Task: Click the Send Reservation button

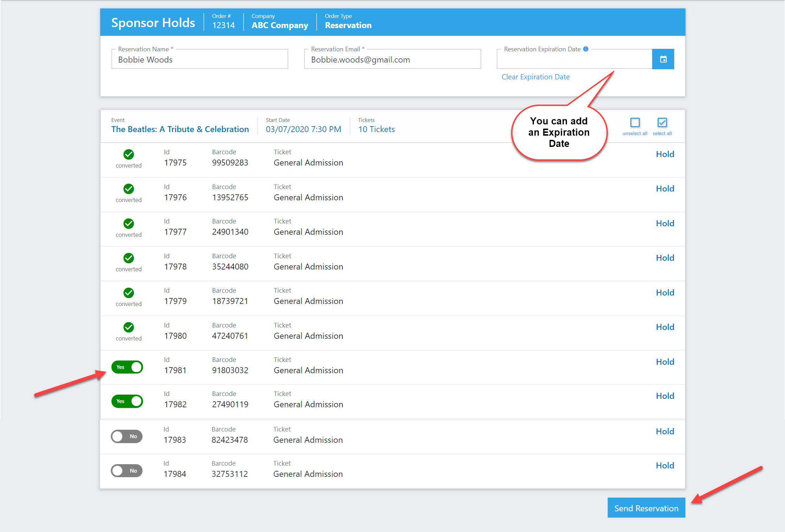Action: [646, 508]
